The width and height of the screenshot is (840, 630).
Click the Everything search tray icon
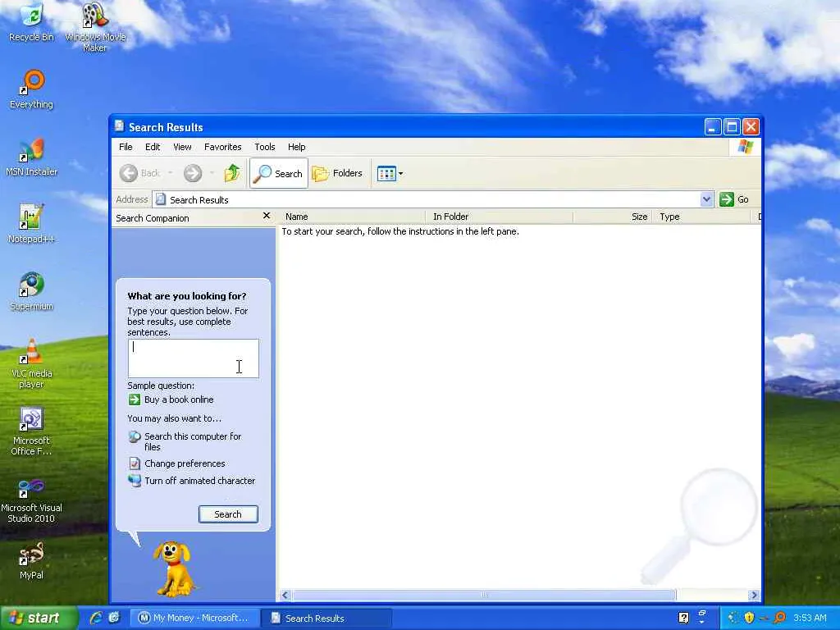(780, 619)
